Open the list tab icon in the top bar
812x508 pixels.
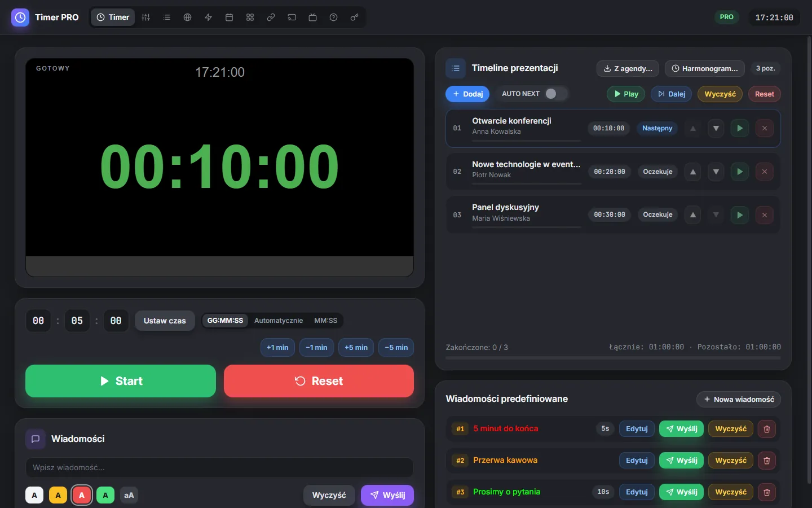[x=167, y=17]
